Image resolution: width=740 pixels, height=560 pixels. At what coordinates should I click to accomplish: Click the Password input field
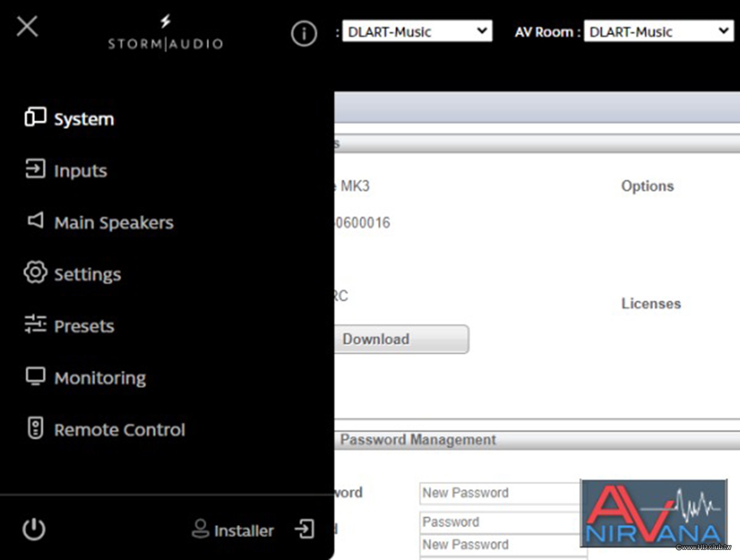click(500, 522)
